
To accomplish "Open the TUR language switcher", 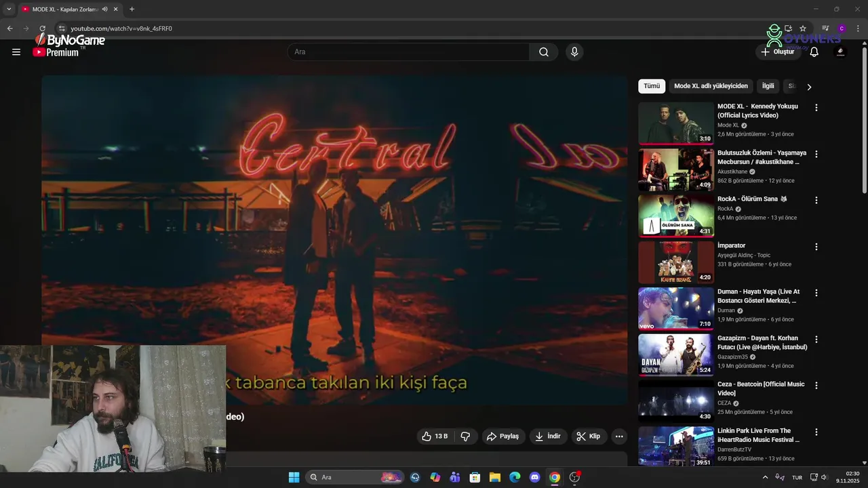I will pyautogui.click(x=797, y=477).
